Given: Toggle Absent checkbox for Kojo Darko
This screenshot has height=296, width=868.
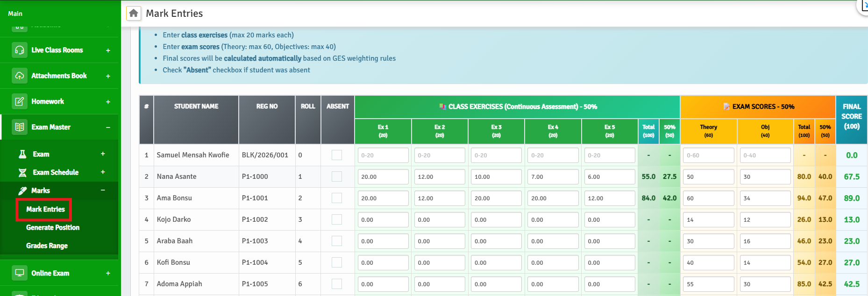Looking at the screenshot, I should pos(337,219).
